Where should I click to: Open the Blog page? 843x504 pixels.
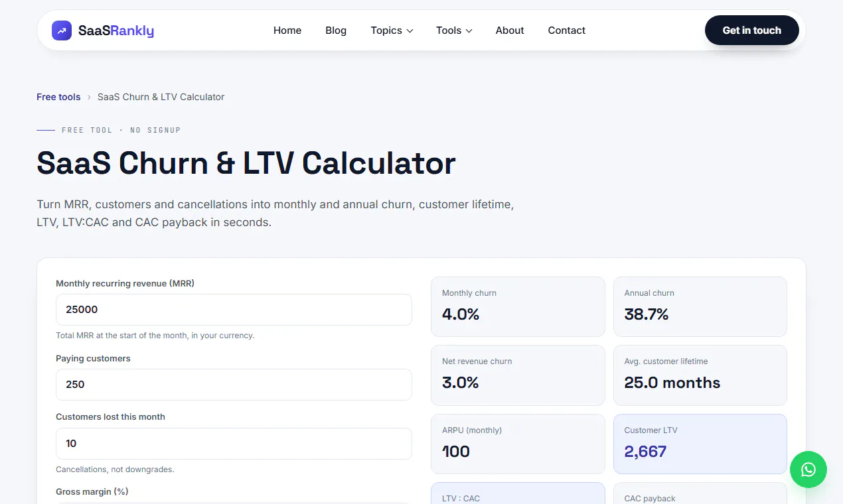[336, 31]
